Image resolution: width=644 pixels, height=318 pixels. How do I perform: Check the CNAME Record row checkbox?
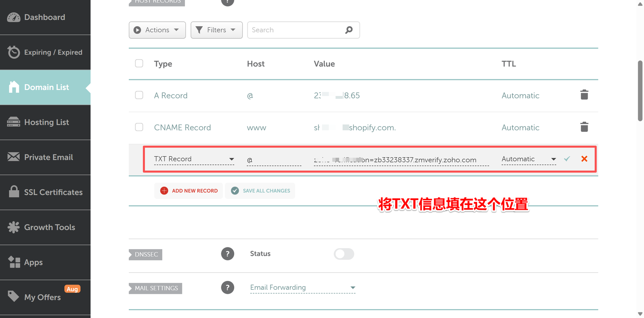point(139,127)
